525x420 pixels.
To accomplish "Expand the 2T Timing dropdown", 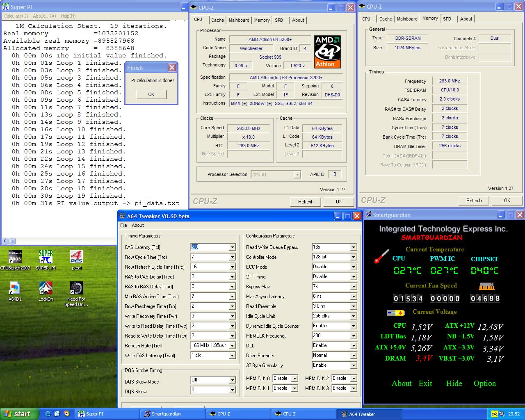I will 354,277.
